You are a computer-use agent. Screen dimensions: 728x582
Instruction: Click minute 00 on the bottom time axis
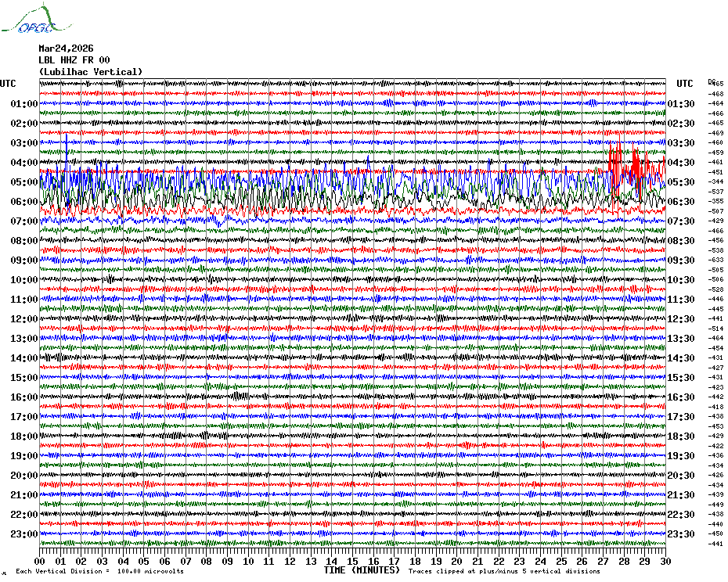(39, 561)
